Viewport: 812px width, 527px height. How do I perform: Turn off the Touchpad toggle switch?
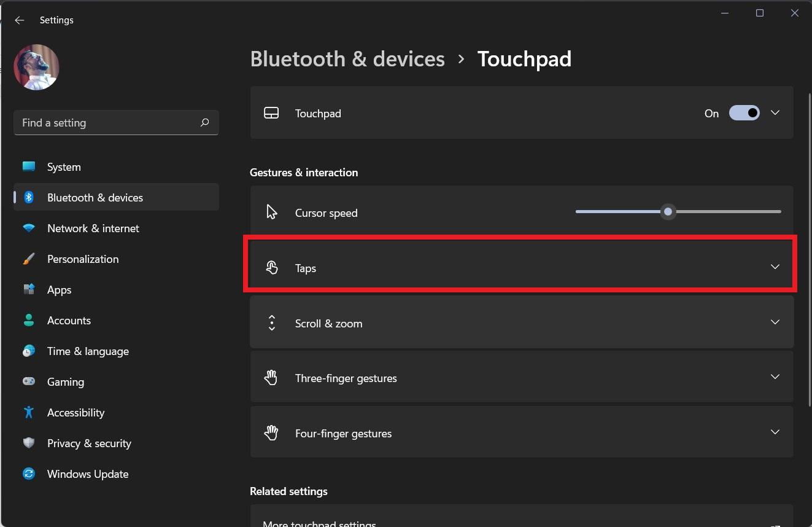coord(744,113)
